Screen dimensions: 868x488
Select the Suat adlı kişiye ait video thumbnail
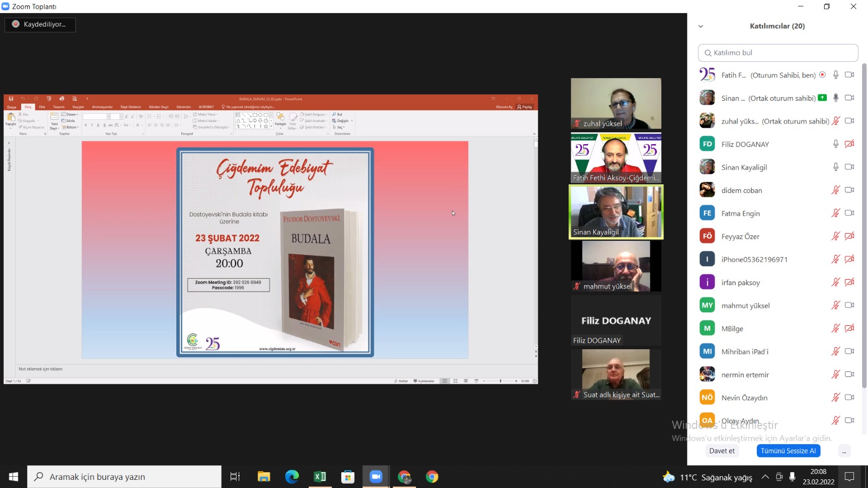tap(616, 375)
